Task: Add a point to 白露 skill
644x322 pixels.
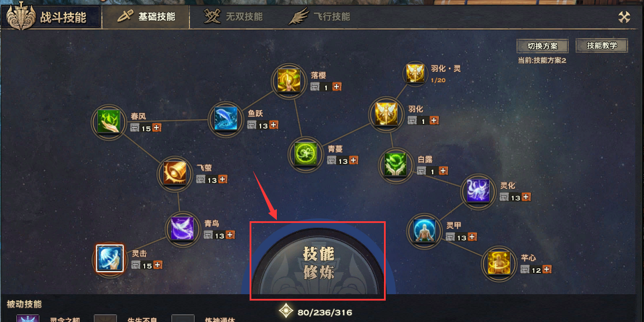Action: point(444,170)
